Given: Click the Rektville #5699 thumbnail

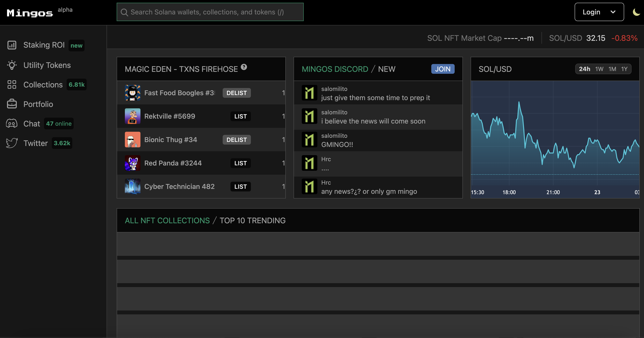Looking at the screenshot, I should [132, 116].
